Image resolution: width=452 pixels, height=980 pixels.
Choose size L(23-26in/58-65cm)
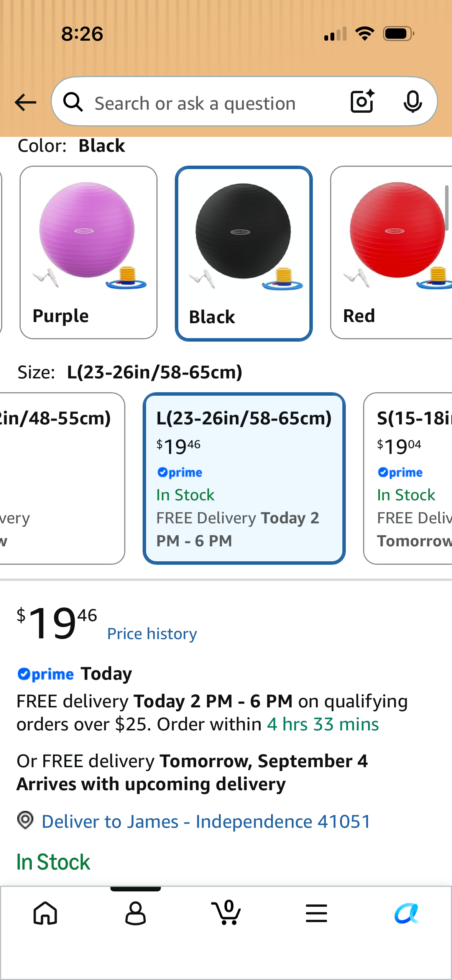244,478
